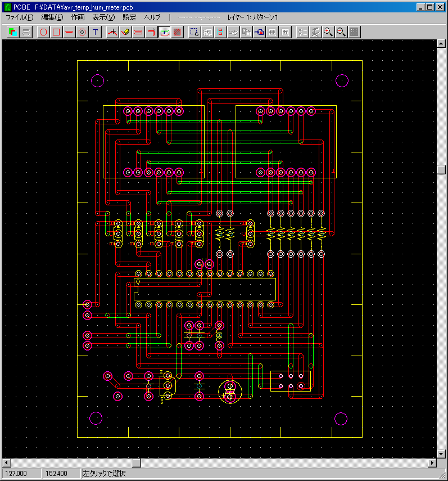448x481 pixels.
Task: Open the 作画 menu
Action: click(78, 17)
